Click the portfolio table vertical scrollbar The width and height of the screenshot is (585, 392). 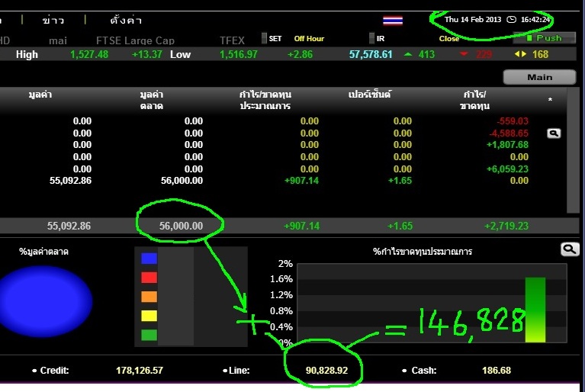572,150
